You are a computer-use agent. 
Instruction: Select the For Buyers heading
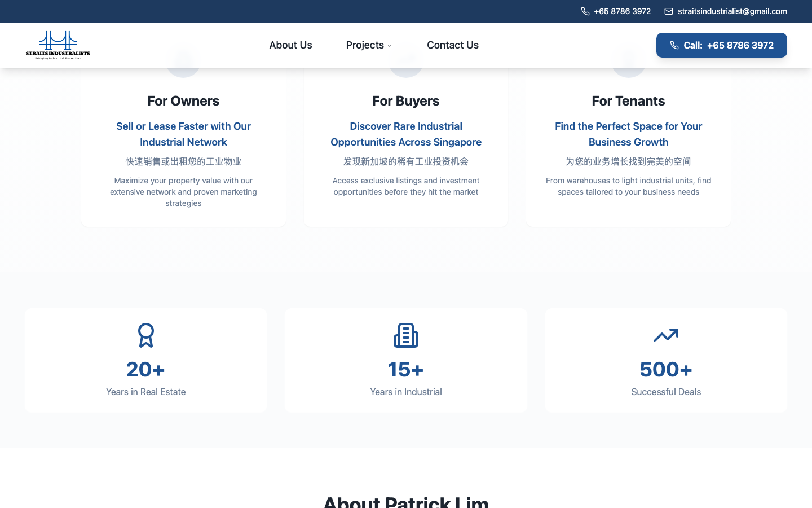tap(406, 101)
